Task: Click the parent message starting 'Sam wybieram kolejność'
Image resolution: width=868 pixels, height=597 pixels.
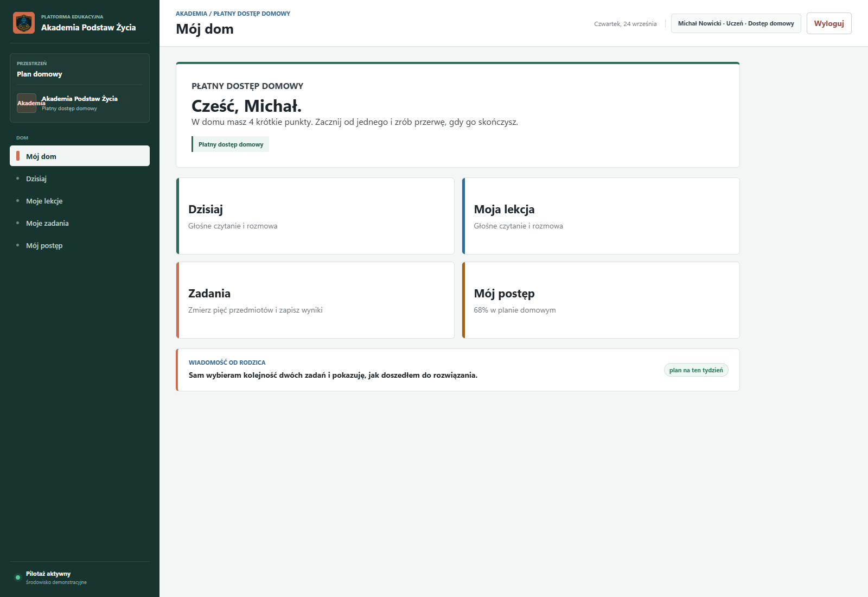Action: pyautogui.click(x=333, y=375)
